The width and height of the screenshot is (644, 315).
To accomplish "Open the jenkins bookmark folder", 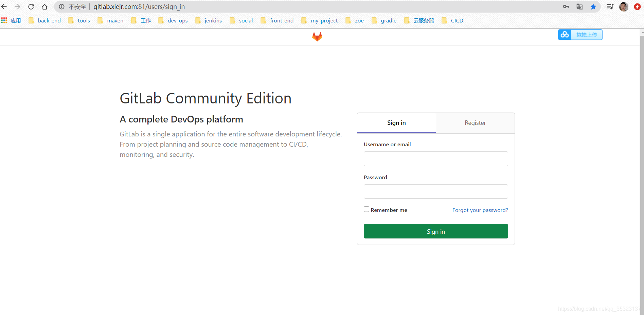I will pos(209,20).
